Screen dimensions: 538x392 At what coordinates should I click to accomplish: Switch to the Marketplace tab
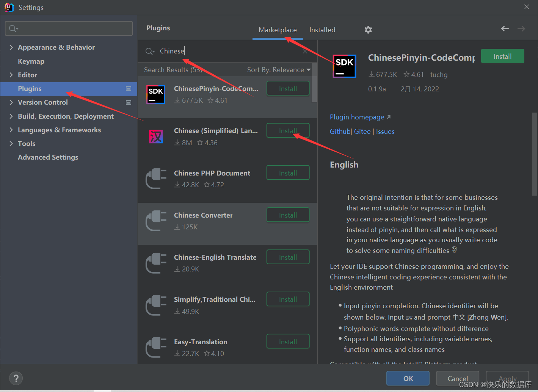278,30
